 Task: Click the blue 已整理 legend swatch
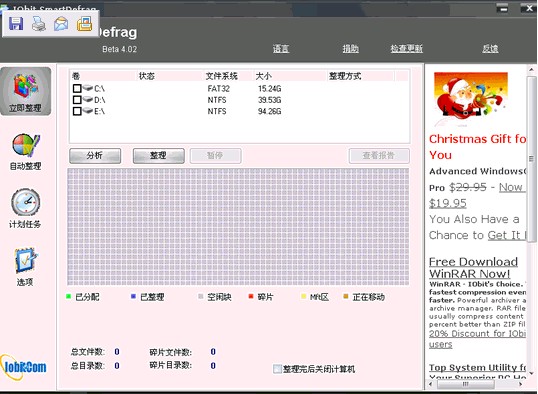tap(133, 296)
